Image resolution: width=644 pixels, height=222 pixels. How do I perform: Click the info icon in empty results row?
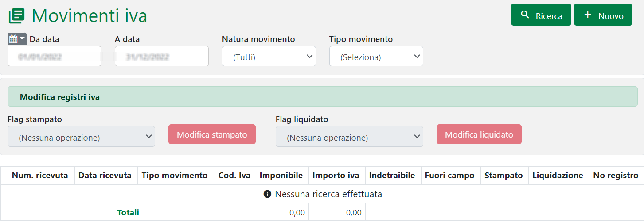coord(267,194)
